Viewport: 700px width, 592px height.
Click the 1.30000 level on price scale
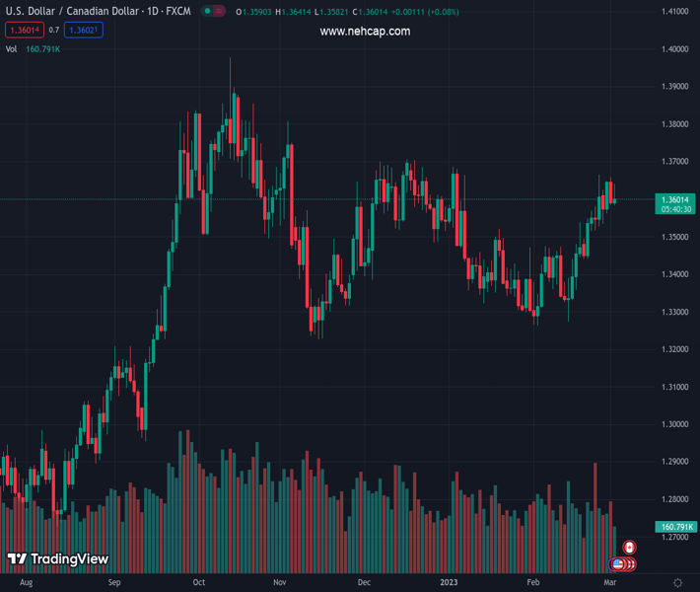[x=674, y=424]
